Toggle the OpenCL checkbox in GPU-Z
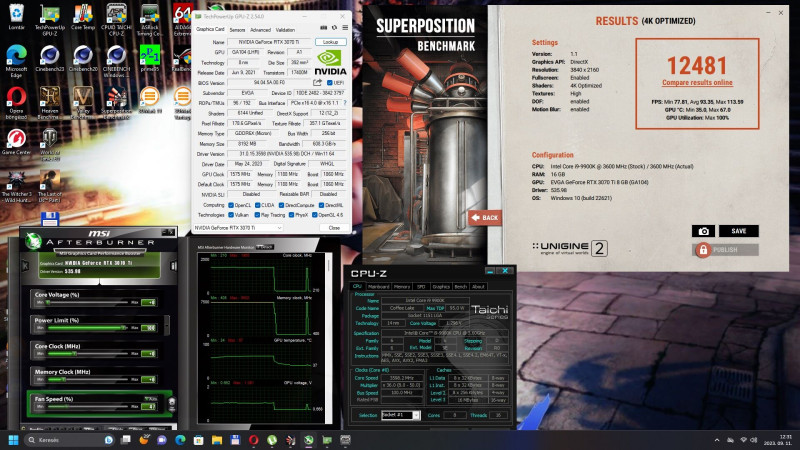This screenshot has width=800, height=450. (231, 205)
